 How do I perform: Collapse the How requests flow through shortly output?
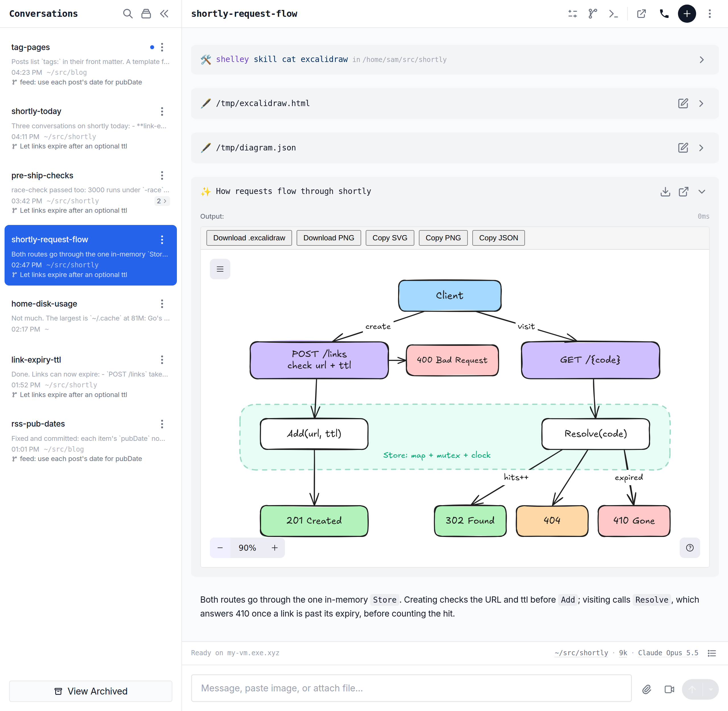702,192
